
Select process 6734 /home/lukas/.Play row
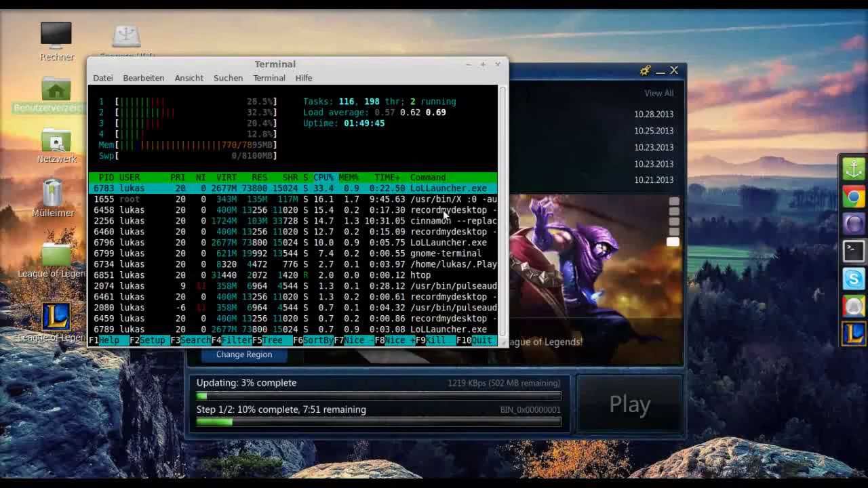[293, 264]
